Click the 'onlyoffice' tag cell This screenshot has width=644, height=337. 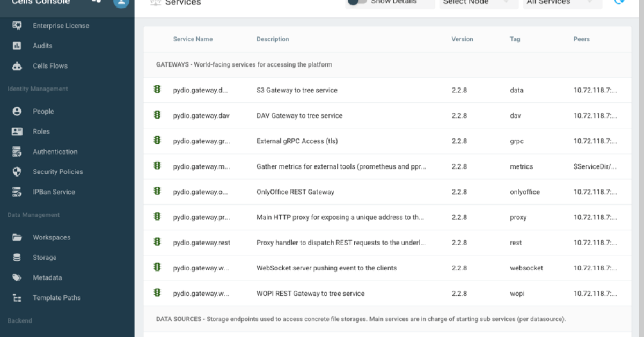[525, 192]
